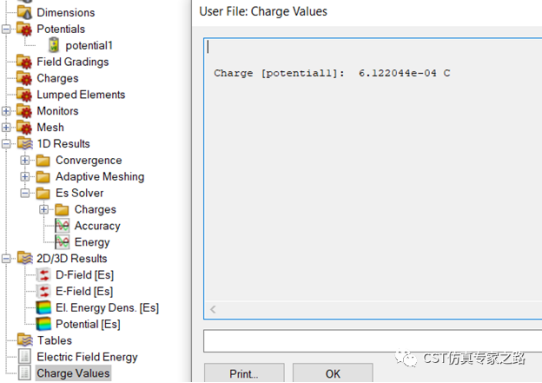Expand the Charges node under Es Solver
This screenshot has height=383, width=542.
pos(44,209)
